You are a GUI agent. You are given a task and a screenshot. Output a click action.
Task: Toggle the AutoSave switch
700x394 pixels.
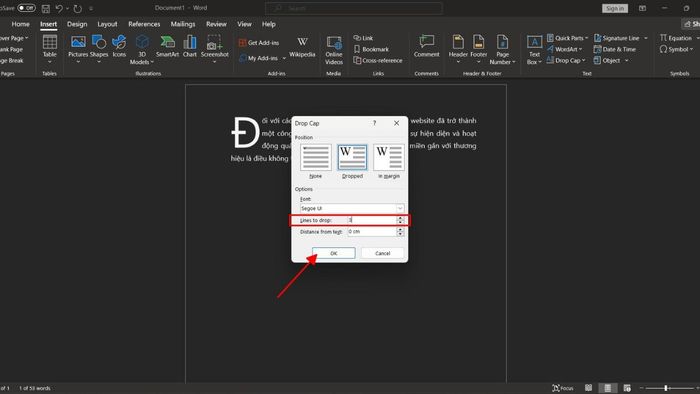pos(26,8)
